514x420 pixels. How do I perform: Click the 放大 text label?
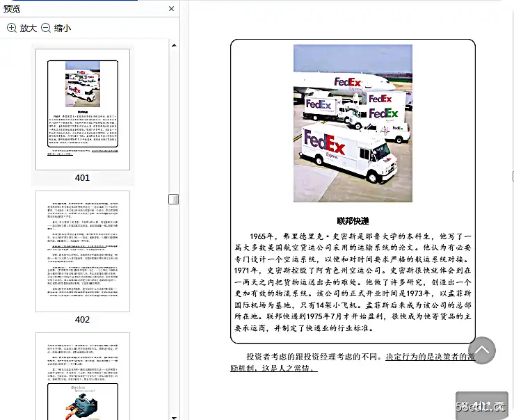coord(29,29)
